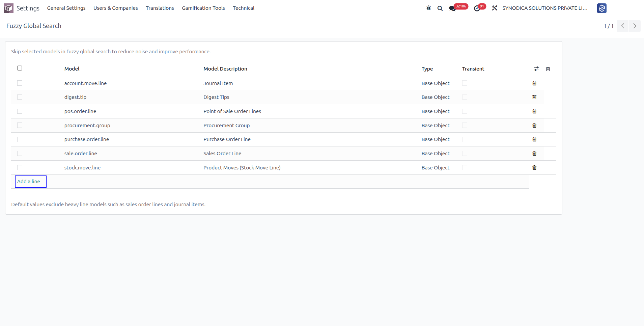
Task: Click Product Moves (Stock Move Line) cell
Action: click(242, 168)
